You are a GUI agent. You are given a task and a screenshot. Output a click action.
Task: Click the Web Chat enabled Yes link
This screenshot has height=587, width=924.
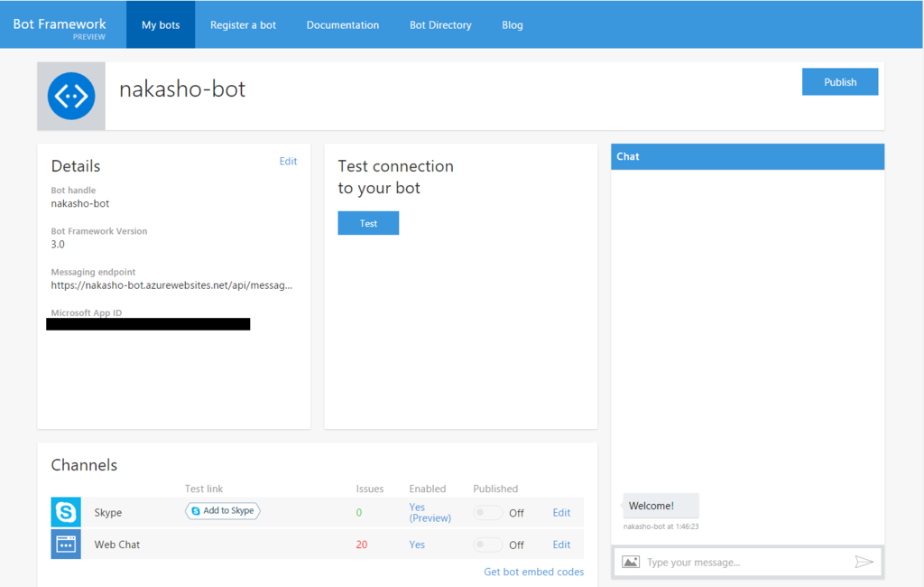pos(417,545)
